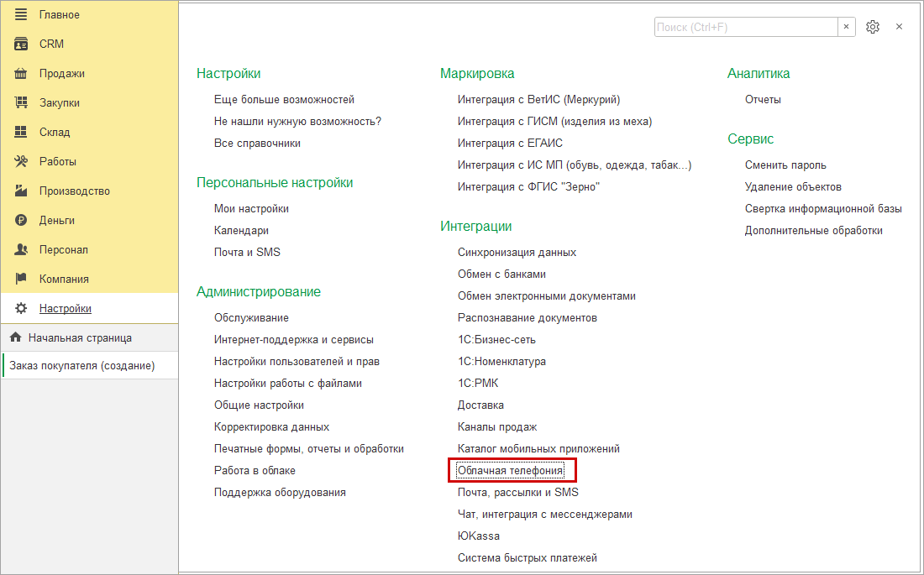Open Интеграция с ЕГАИС
The height and width of the screenshot is (575, 924).
tap(510, 144)
